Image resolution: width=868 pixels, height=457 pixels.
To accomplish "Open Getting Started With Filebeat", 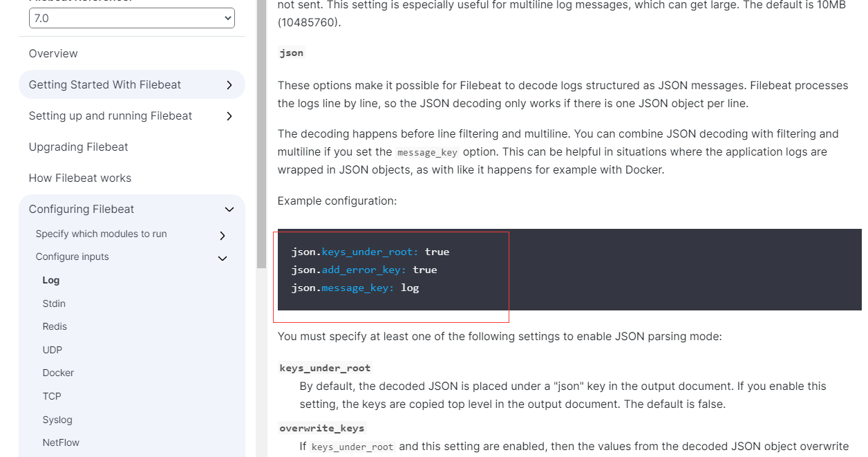I will [105, 84].
